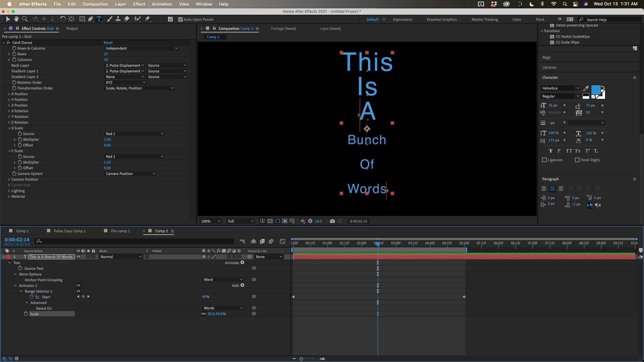Select center text paragraph alignment

[x=552, y=189]
